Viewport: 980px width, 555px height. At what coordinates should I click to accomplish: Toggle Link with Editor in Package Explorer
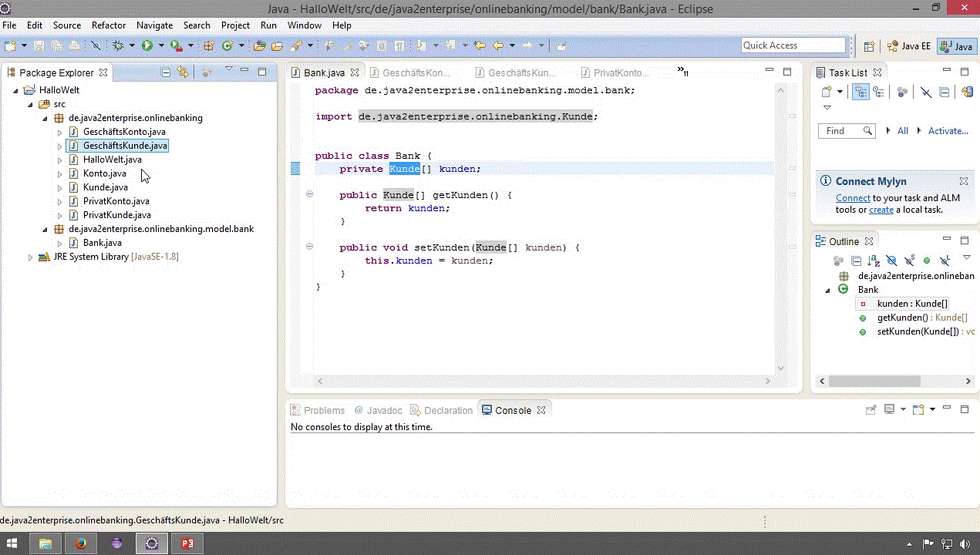pyautogui.click(x=182, y=72)
